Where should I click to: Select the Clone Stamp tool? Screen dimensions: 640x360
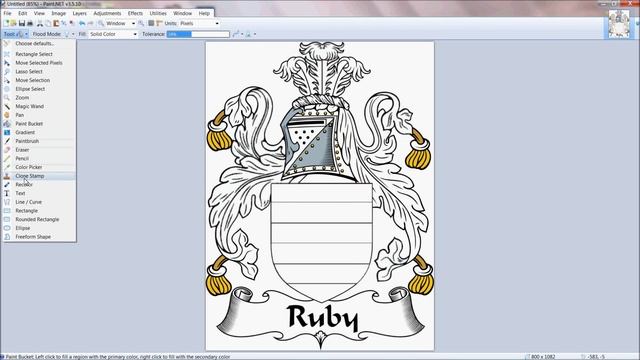click(39, 176)
